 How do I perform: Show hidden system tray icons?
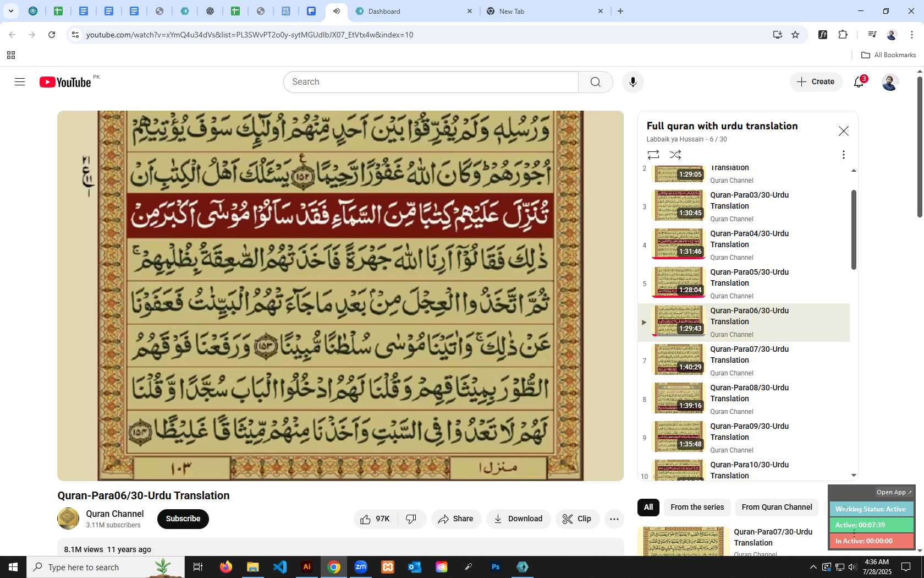coord(813,567)
